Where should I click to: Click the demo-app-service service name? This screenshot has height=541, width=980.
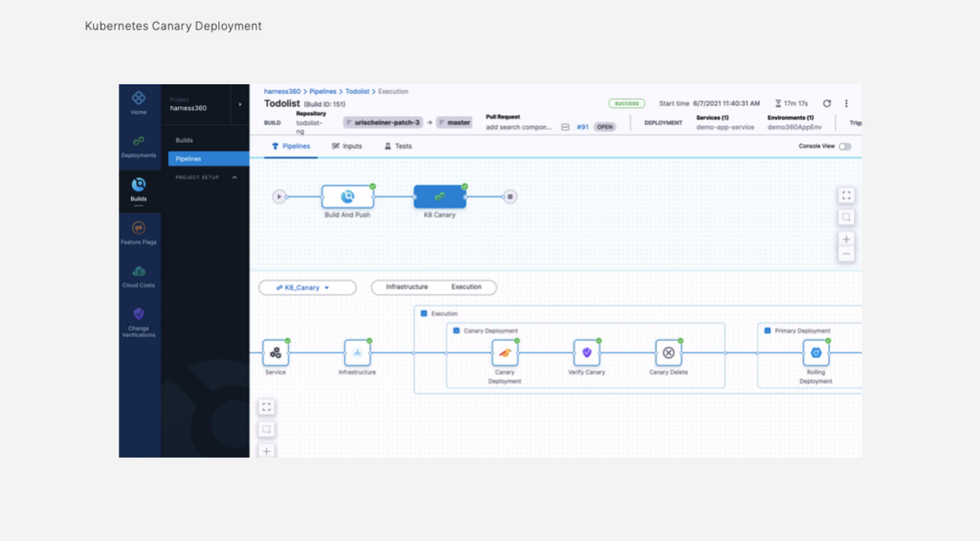[725, 127]
